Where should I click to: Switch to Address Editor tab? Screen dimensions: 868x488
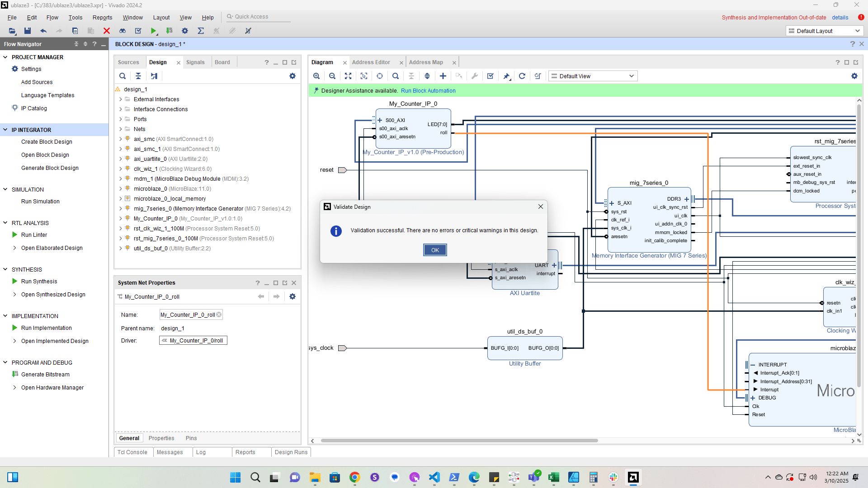pos(371,62)
